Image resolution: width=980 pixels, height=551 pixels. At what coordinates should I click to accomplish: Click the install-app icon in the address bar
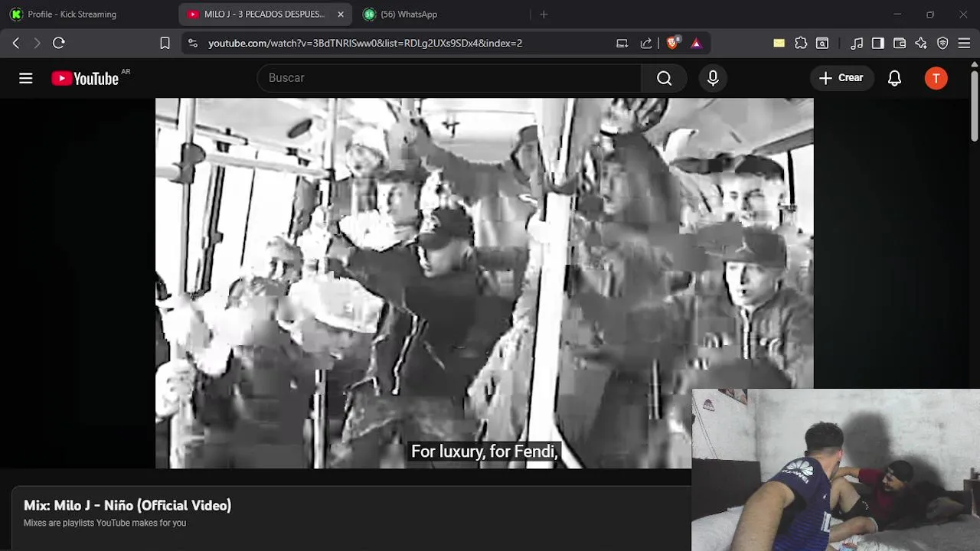click(x=622, y=43)
